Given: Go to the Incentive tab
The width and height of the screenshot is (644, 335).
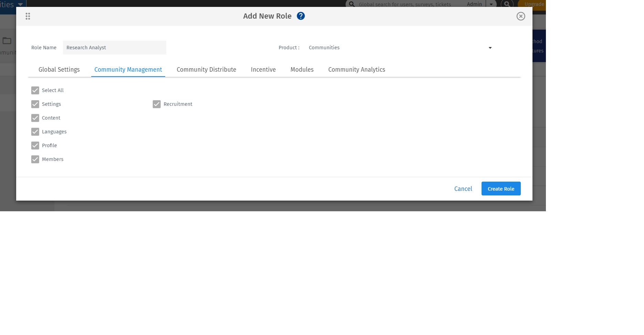Looking at the screenshot, I should click(263, 70).
